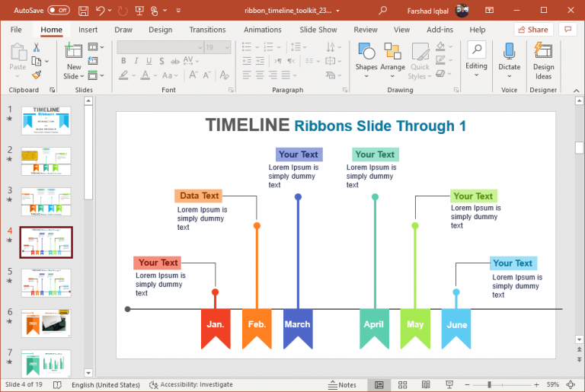Viewport: 585px width, 392px height.
Task: Undo the last action
Action: point(101,11)
